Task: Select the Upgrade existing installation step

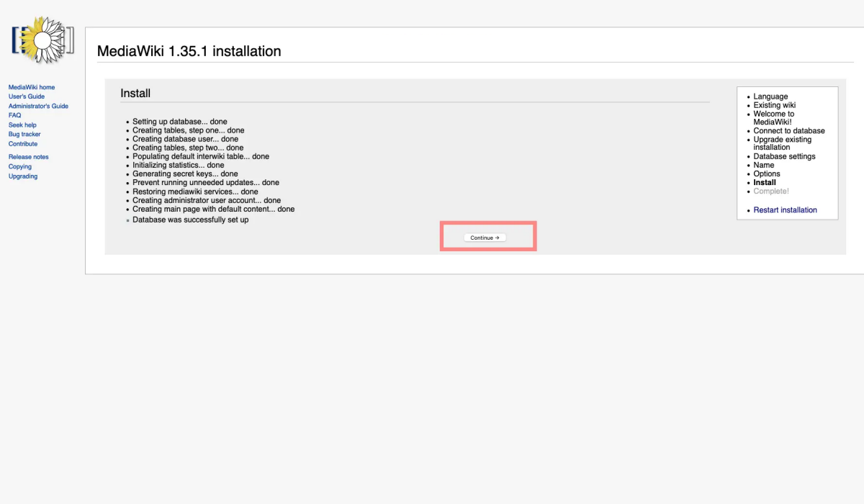Action: point(783,143)
